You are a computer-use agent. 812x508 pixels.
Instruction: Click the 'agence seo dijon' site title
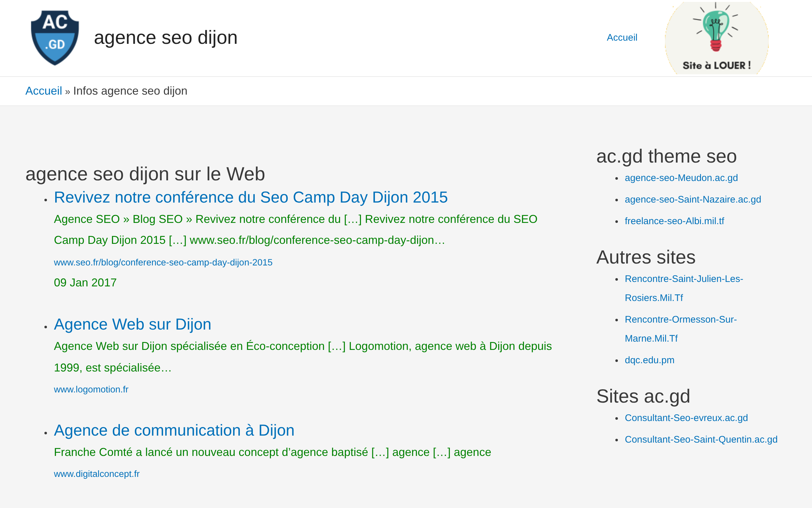click(166, 37)
